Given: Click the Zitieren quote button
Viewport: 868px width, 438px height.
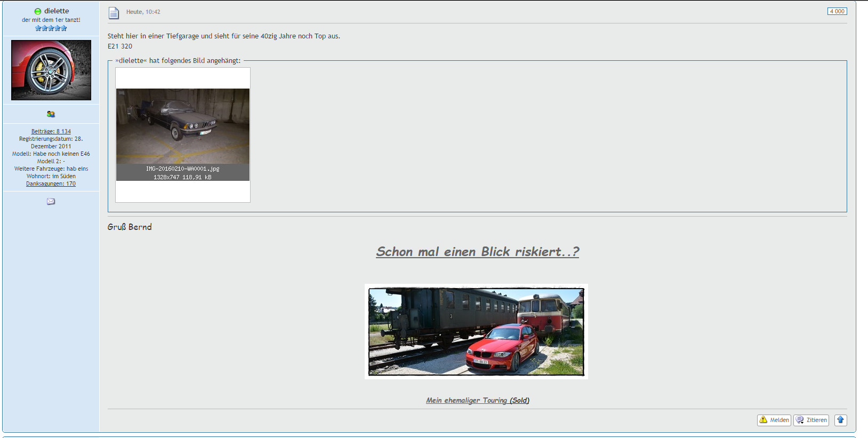Looking at the screenshot, I should coord(811,420).
